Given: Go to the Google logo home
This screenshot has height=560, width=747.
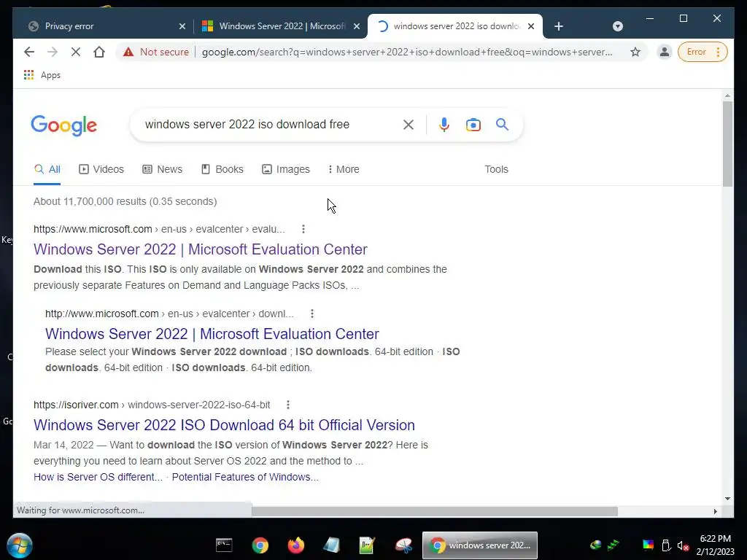Looking at the screenshot, I should (64, 125).
